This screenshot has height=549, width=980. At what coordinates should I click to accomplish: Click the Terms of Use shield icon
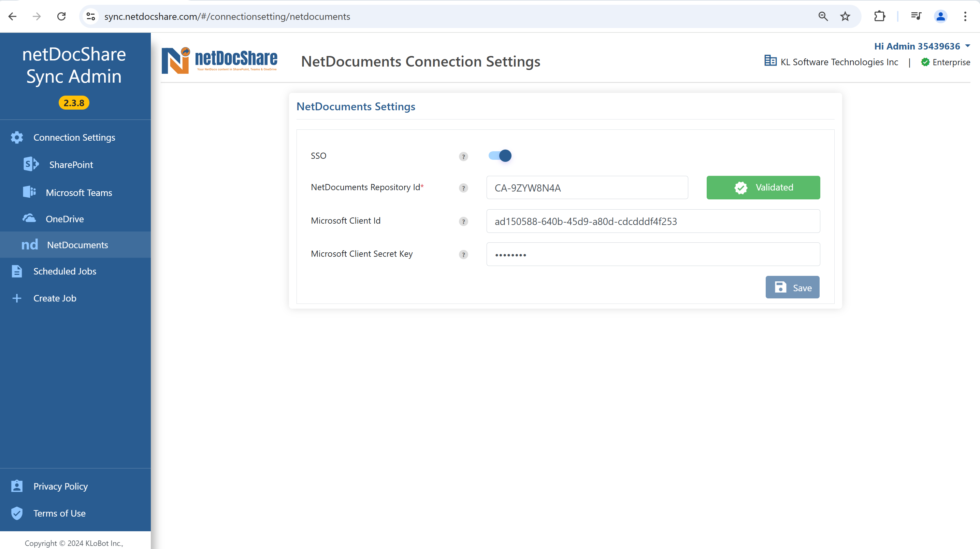click(x=17, y=513)
